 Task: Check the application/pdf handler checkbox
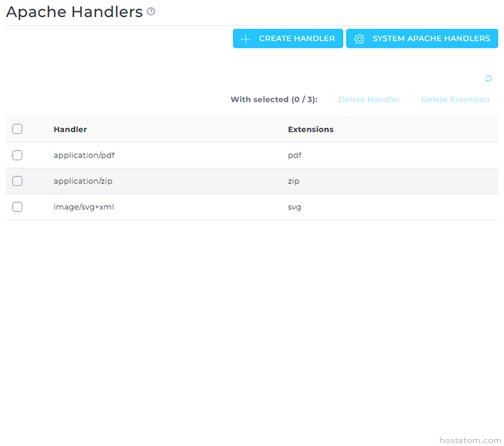click(17, 155)
